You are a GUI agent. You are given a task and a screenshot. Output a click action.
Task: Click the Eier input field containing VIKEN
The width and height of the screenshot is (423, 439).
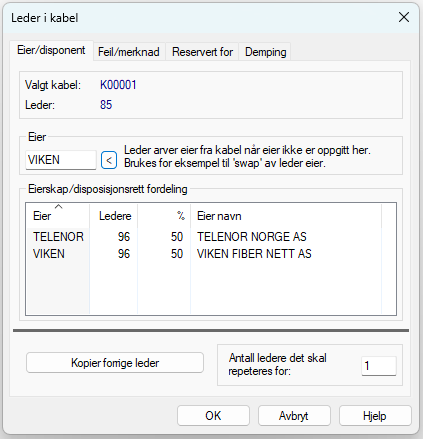coord(61,160)
